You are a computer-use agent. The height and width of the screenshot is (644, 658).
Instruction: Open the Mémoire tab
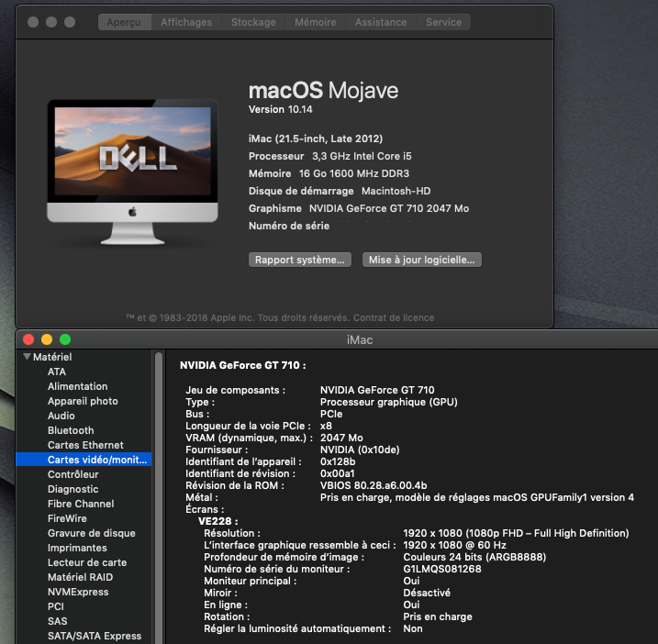pos(315,22)
